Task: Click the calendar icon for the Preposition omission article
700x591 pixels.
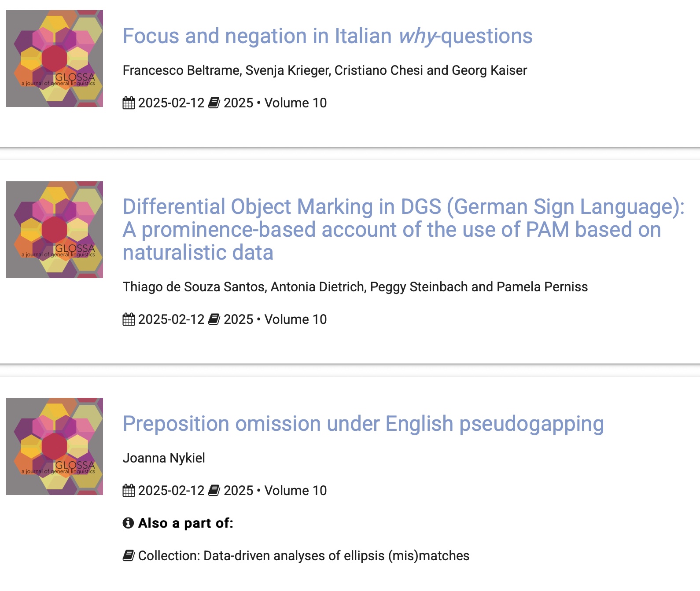Action: click(129, 491)
